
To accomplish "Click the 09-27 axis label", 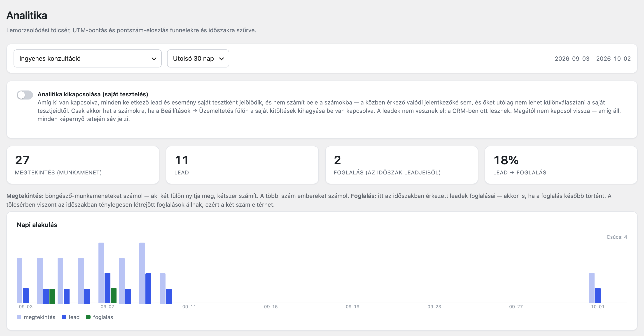I will 516,306.
